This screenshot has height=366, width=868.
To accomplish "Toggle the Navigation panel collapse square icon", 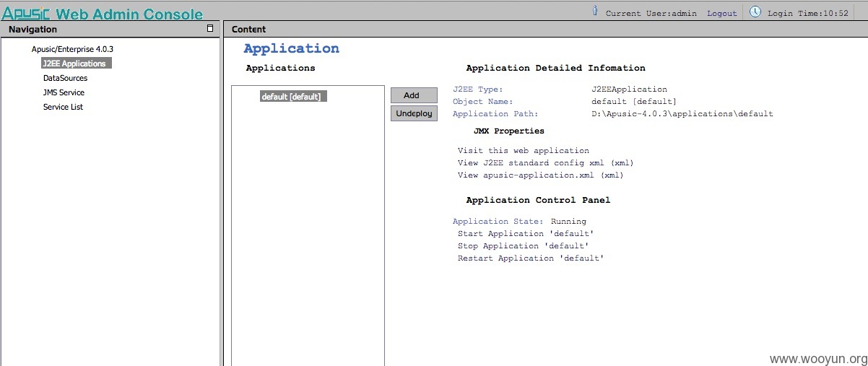I will (210, 28).
